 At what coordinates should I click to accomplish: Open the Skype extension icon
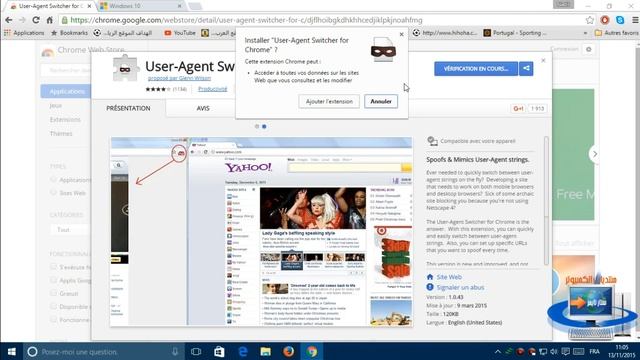(620, 20)
